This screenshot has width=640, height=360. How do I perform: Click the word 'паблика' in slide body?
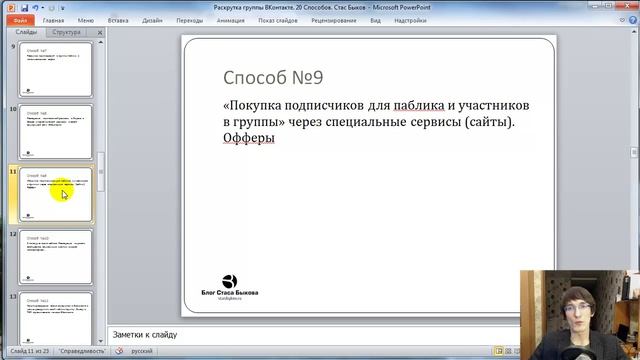pyautogui.click(x=419, y=105)
